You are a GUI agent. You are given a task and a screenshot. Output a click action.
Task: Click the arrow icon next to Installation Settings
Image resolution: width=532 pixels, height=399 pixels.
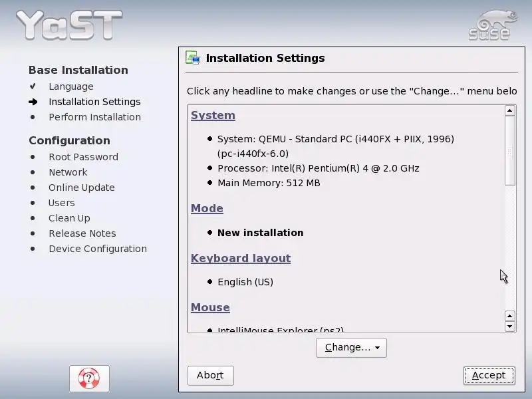(x=33, y=102)
